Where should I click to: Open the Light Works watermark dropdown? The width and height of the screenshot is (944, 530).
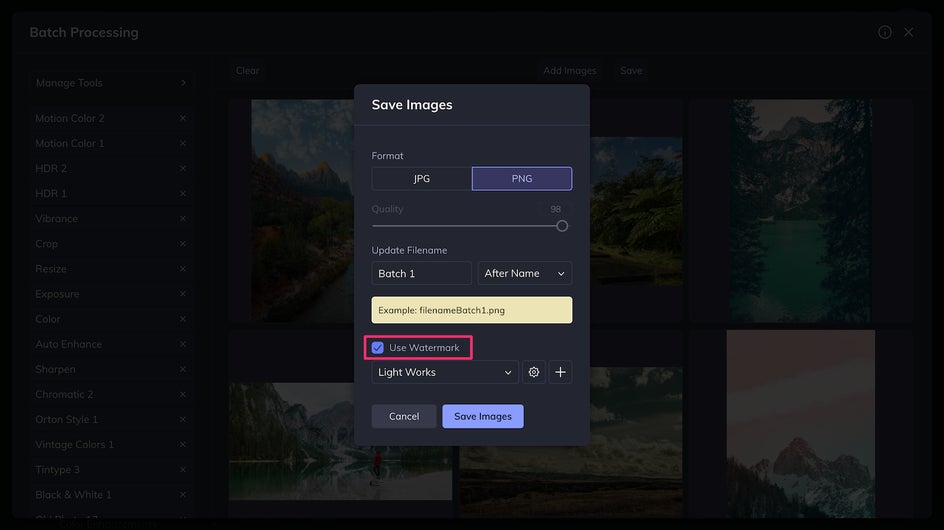(445, 372)
